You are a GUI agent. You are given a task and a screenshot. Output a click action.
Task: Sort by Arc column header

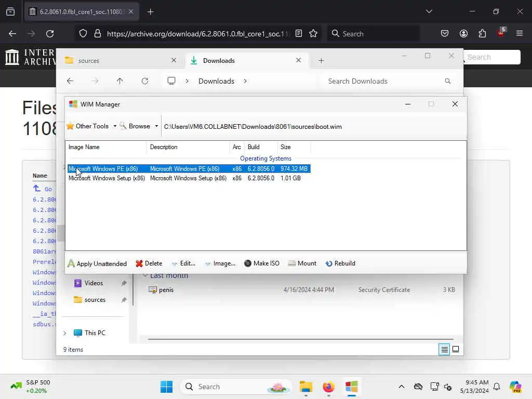pos(236,147)
